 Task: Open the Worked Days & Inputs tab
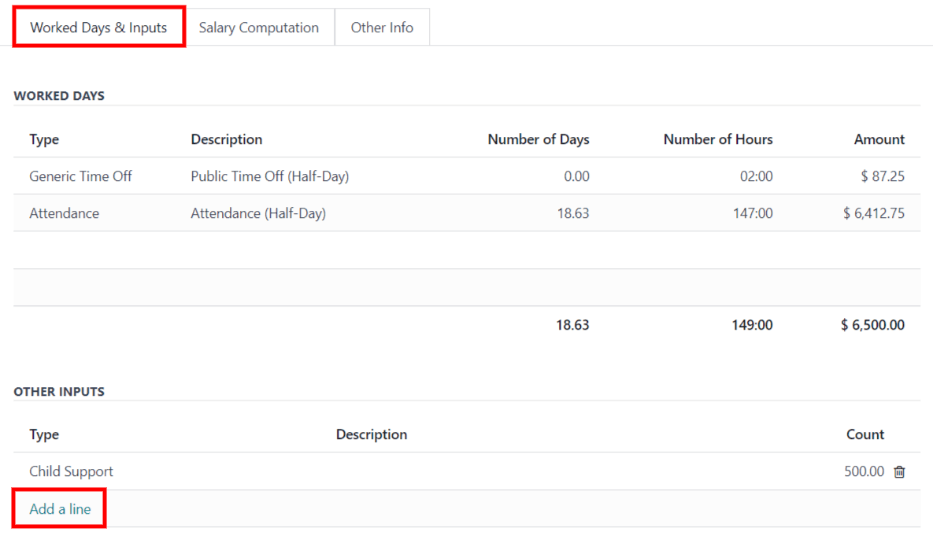point(98,28)
